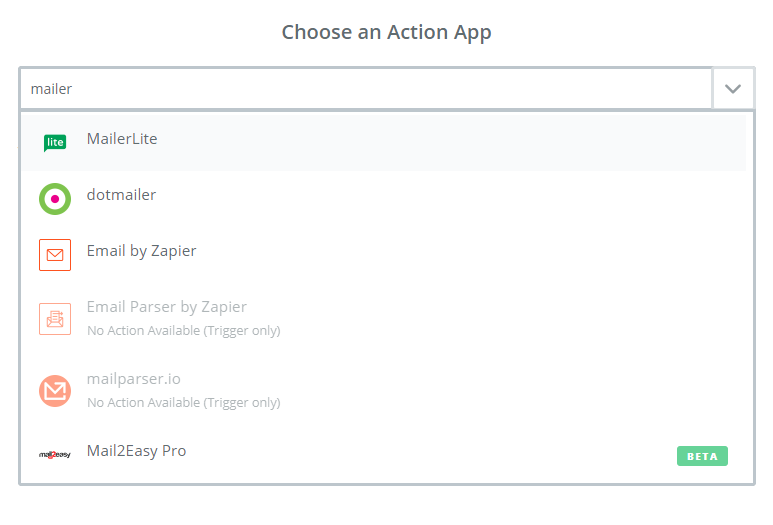The image size is (773, 525).
Task: Click the MailerLite green lite icon
Action: point(55,142)
